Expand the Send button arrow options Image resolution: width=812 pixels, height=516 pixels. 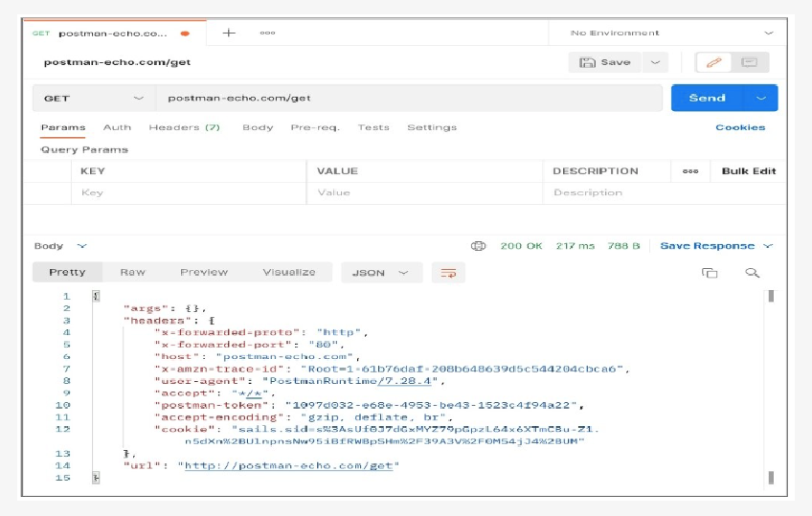pos(760,99)
